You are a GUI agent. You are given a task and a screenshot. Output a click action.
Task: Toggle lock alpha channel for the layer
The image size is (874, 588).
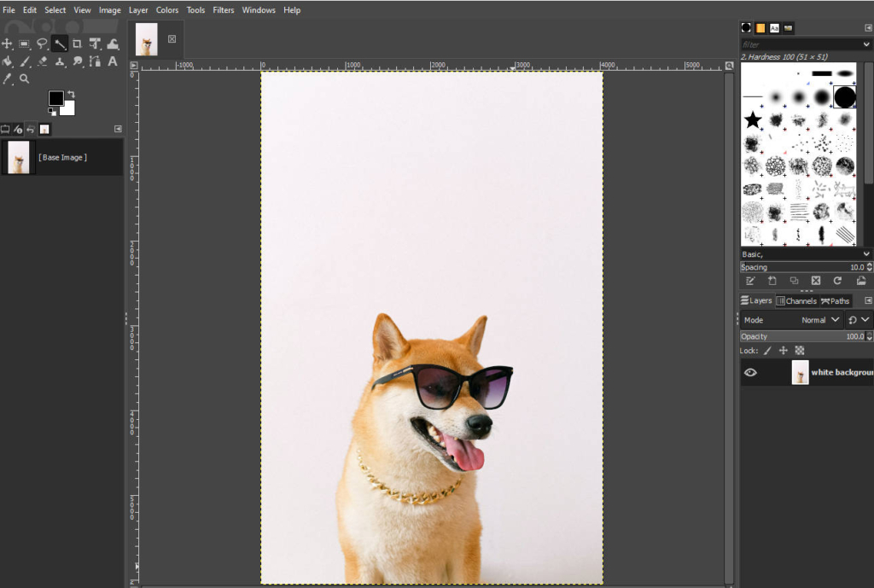799,350
